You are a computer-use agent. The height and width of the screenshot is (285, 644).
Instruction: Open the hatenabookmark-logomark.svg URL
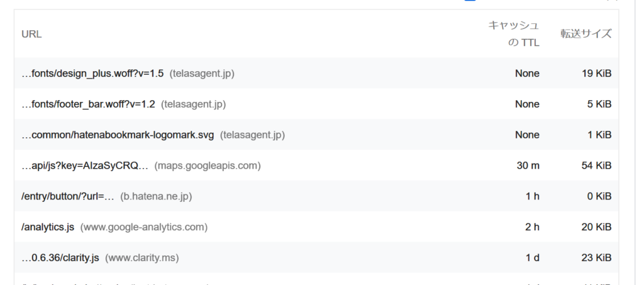click(118, 135)
